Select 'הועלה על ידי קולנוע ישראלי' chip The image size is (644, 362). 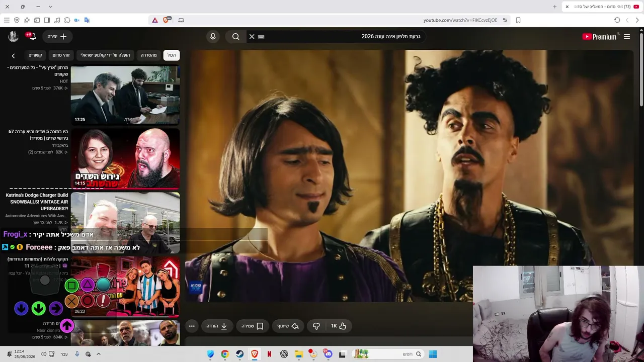pyautogui.click(x=105, y=55)
